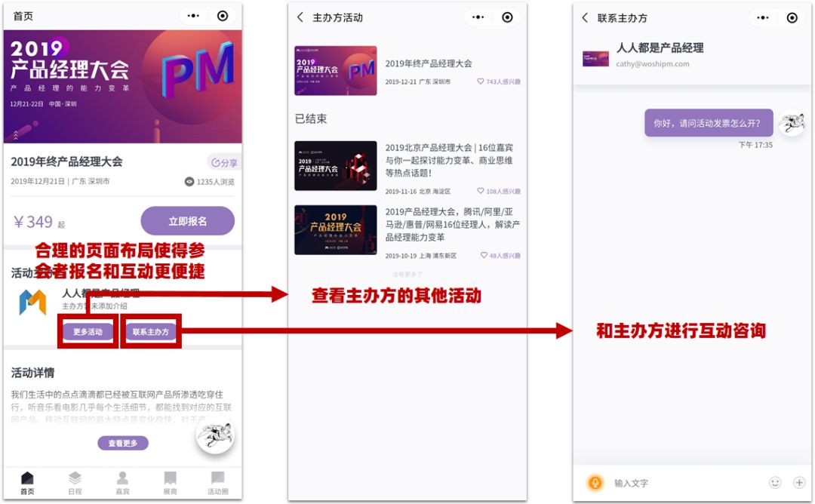Open the 展商 exhibitors tab
The height and width of the screenshot is (504, 815).
[x=170, y=483]
